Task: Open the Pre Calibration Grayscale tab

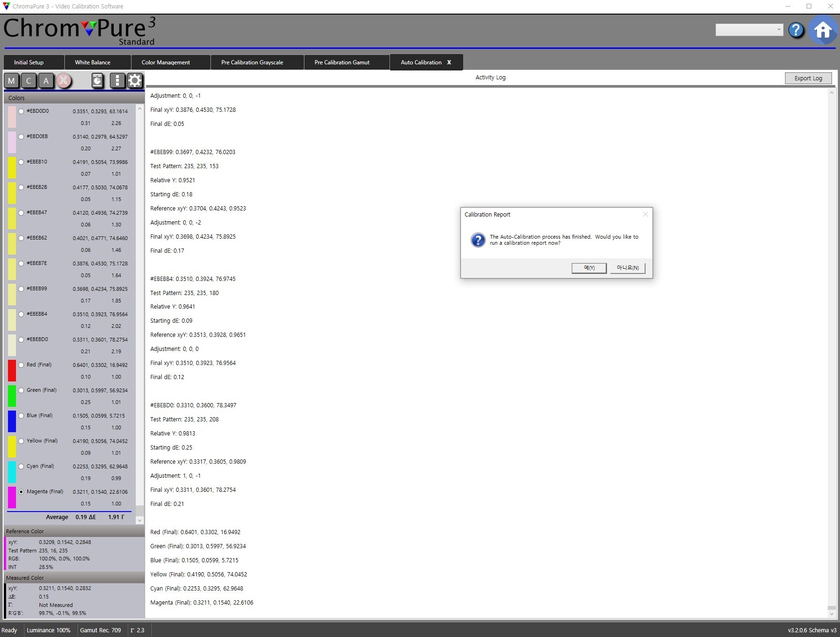Action: pyautogui.click(x=257, y=62)
